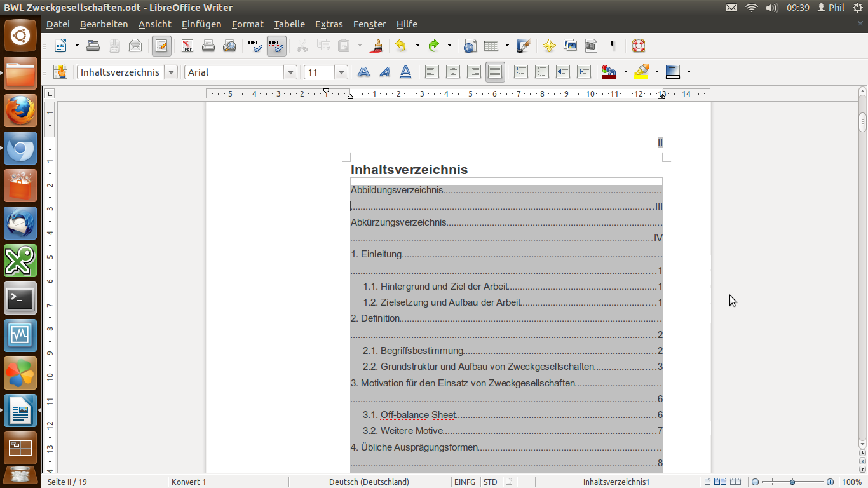The image size is (868, 488).
Task: Toggle AutoSpellcheck button
Action: tap(276, 46)
